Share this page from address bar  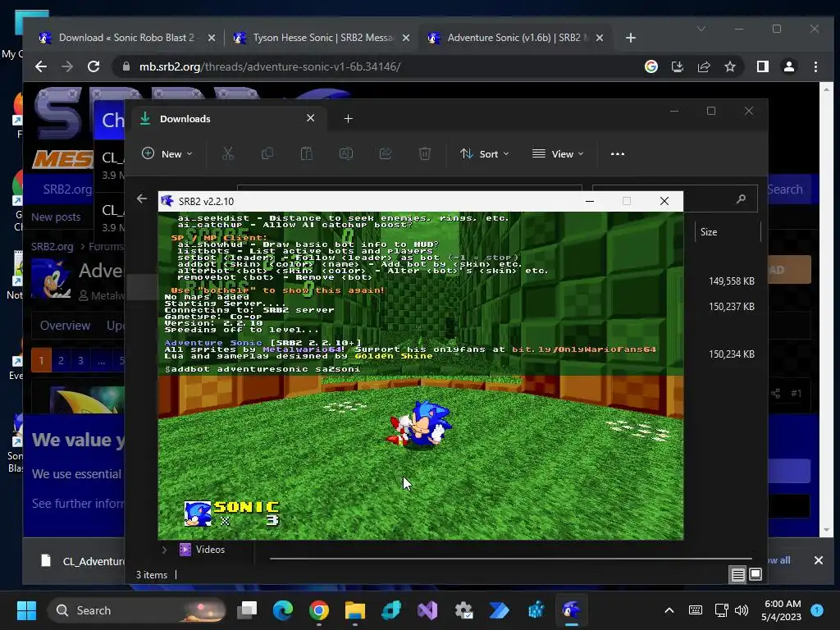[x=703, y=66]
